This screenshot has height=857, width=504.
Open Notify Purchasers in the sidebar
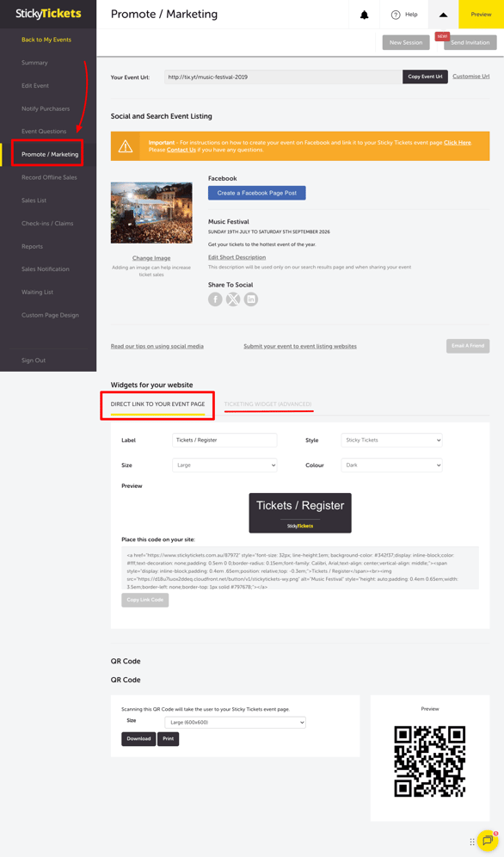(46, 108)
